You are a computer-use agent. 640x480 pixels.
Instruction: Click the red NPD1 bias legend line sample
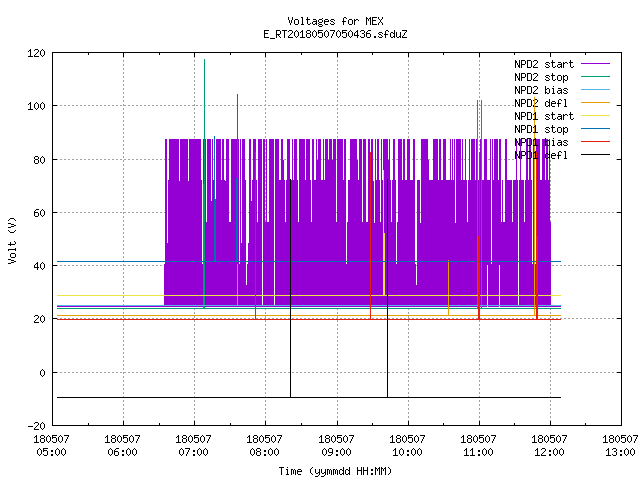[596, 142]
